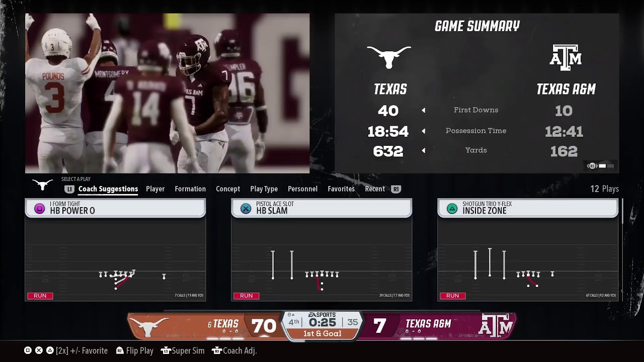Click the RUN tag on HB Power O

tap(40, 296)
